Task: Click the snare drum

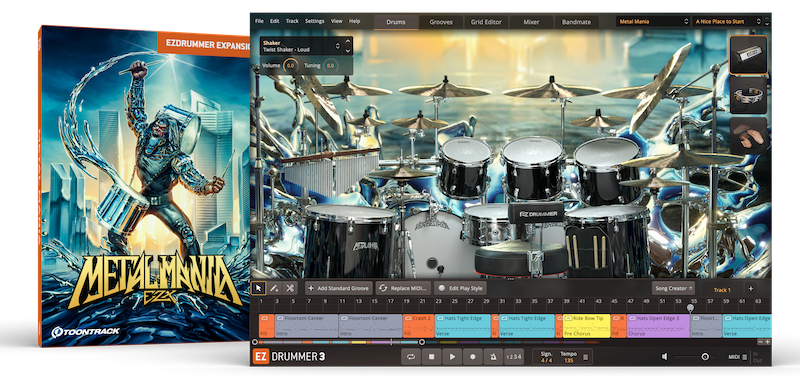Action: pyautogui.click(x=486, y=223)
